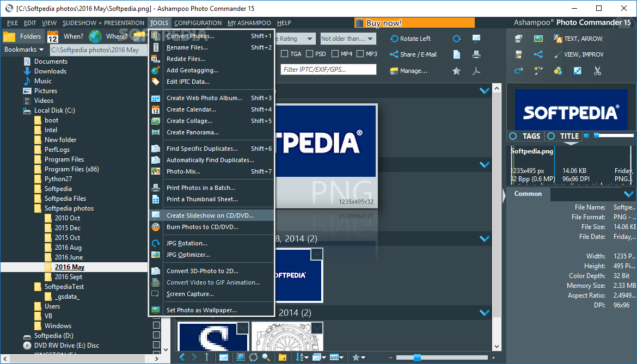This screenshot has width=637, height=364.
Task: Click the save floppy disk icon
Action: click(519, 54)
